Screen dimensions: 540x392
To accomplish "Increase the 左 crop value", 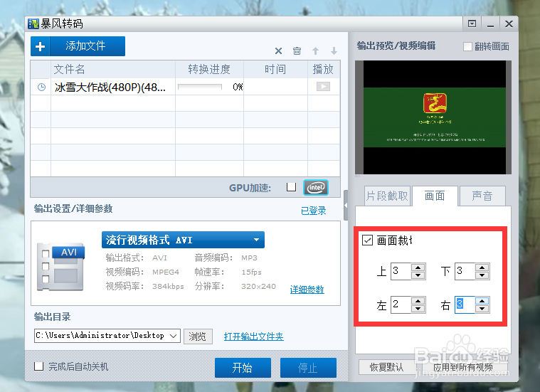I will (418, 301).
